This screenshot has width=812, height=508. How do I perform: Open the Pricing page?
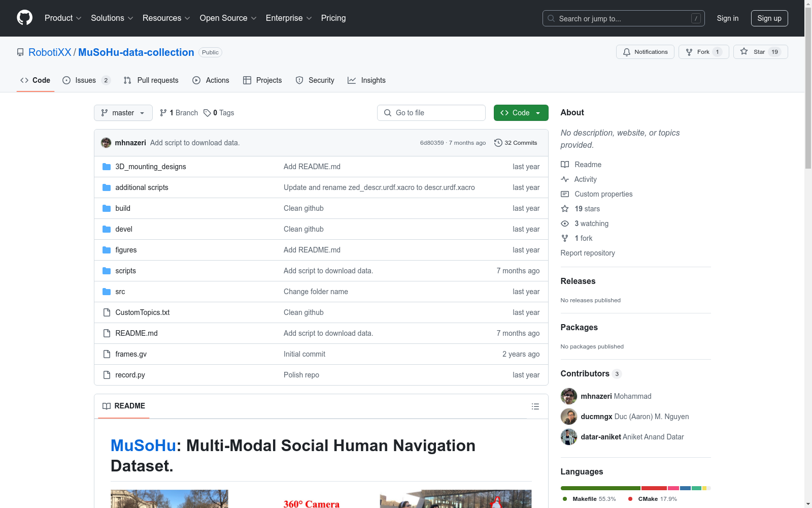(333, 18)
